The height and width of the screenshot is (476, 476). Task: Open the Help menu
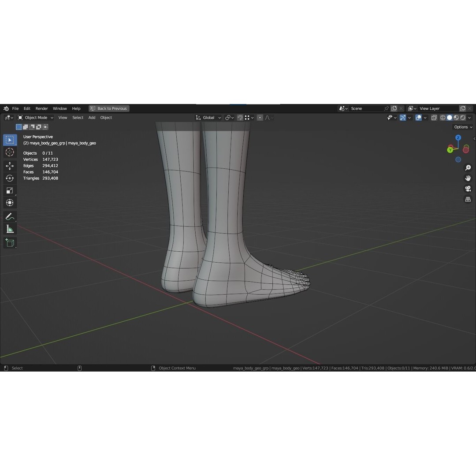[x=76, y=108]
